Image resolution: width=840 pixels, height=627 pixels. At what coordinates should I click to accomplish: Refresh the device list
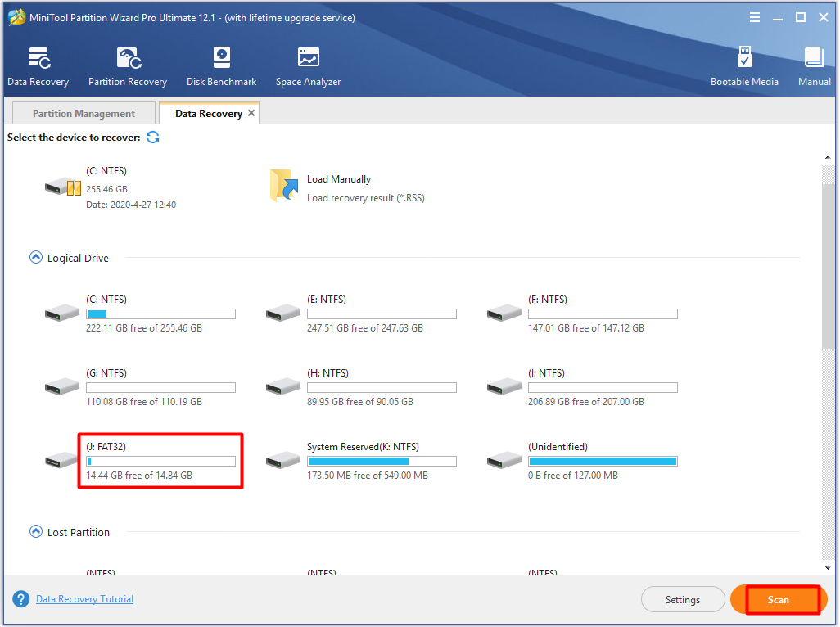pos(152,137)
